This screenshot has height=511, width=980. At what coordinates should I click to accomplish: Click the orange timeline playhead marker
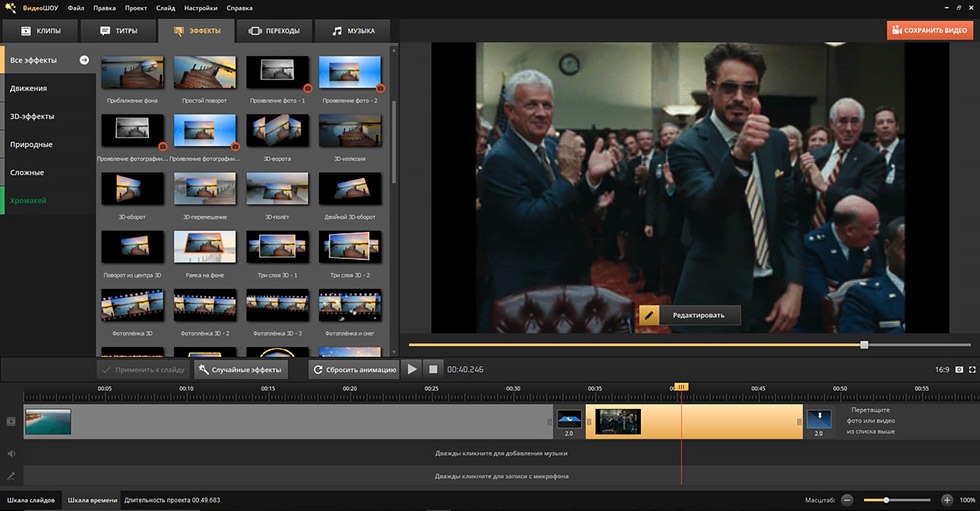pyautogui.click(x=681, y=387)
